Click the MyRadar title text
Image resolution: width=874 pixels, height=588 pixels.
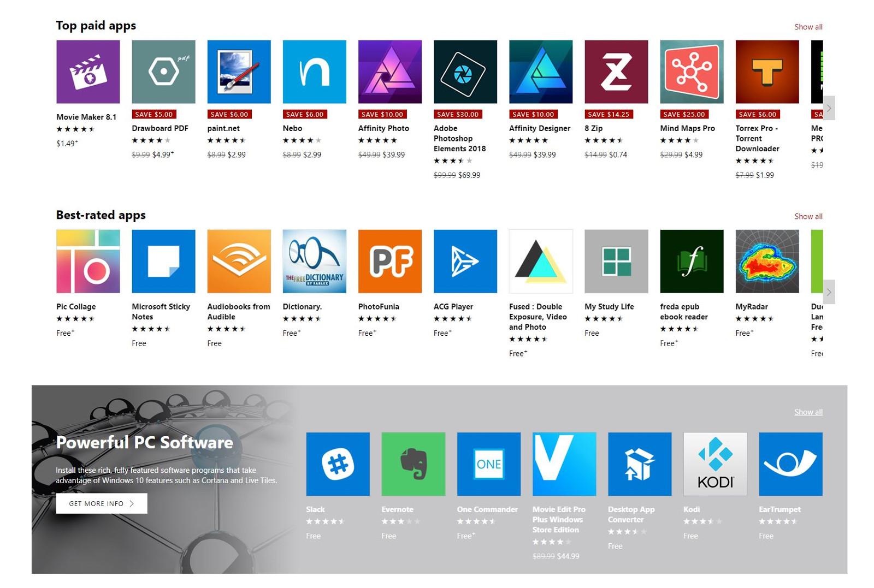tap(752, 307)
